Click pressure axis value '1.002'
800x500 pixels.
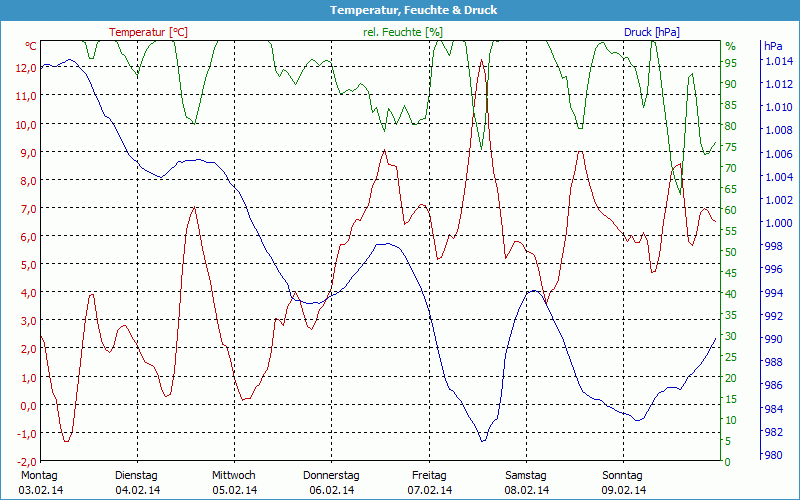point(779,199)
